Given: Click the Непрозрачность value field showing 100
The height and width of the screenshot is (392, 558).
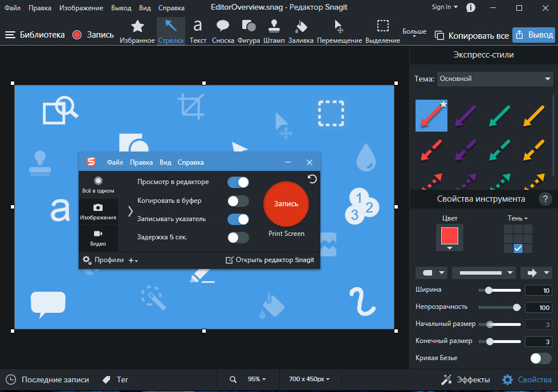Looking at the screenshot, I should coord(539,308).
